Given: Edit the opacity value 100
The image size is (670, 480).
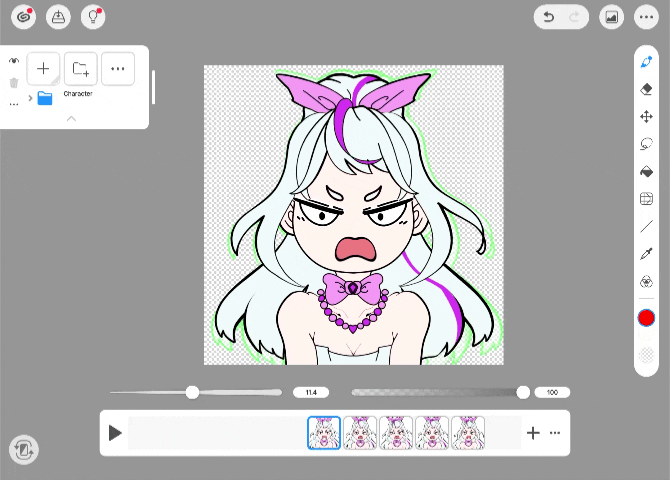Looking at the screenshot, I should (x=552, y=392).
